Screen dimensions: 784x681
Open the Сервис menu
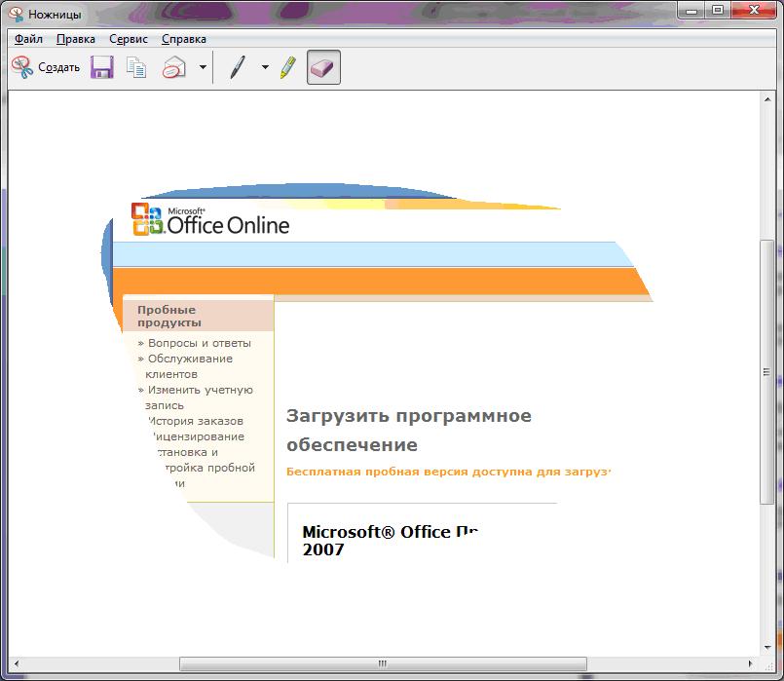click(x=129, y=39)
